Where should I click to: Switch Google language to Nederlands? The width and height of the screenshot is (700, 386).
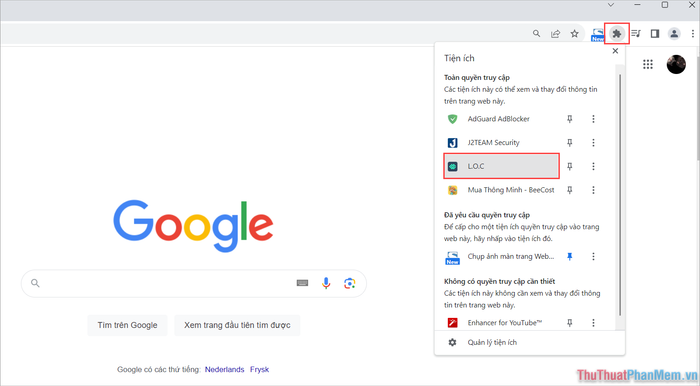[x=225, y=369]
